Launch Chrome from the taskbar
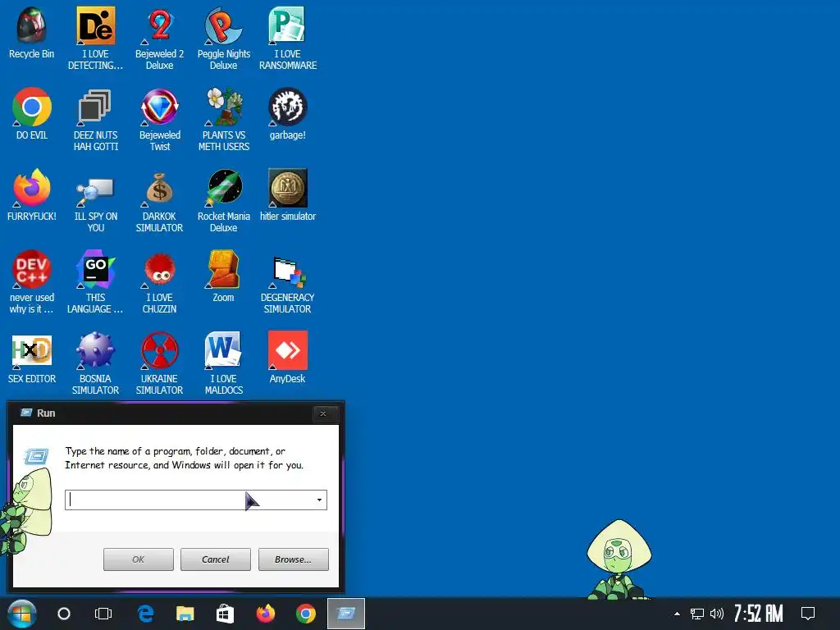 (x=305, y=614)
